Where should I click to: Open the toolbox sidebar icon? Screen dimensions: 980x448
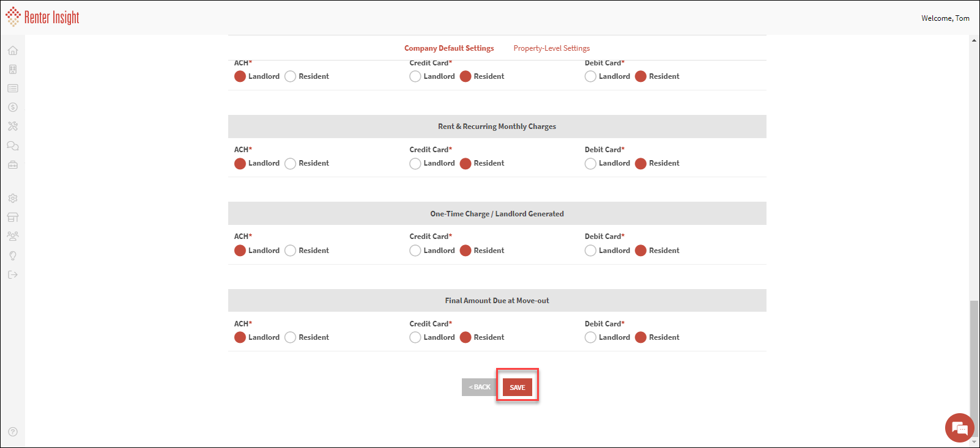point(13,164)
